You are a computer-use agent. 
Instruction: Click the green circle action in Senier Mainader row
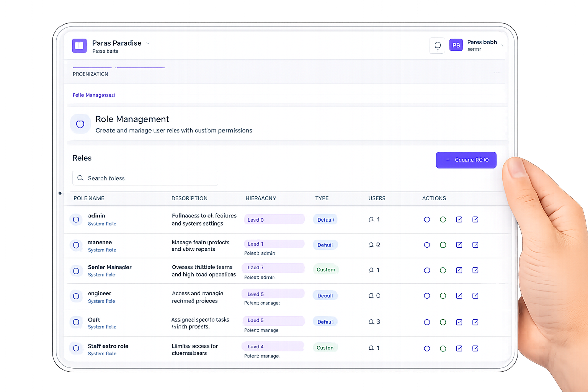(443, 270)
